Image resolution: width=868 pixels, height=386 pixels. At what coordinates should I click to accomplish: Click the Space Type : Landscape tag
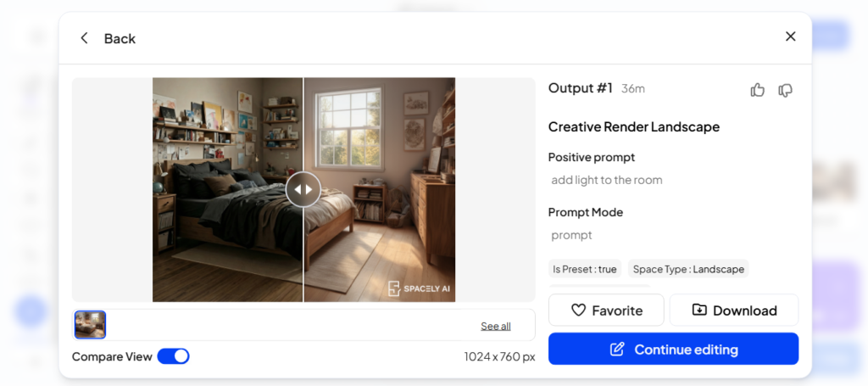point(688,269)
